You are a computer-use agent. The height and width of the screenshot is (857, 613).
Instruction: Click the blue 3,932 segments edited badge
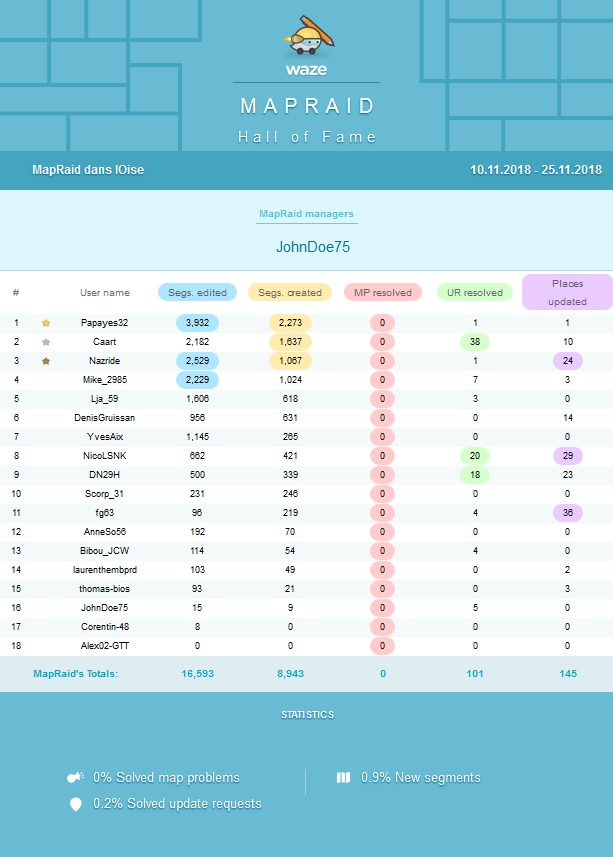(197, 323)
